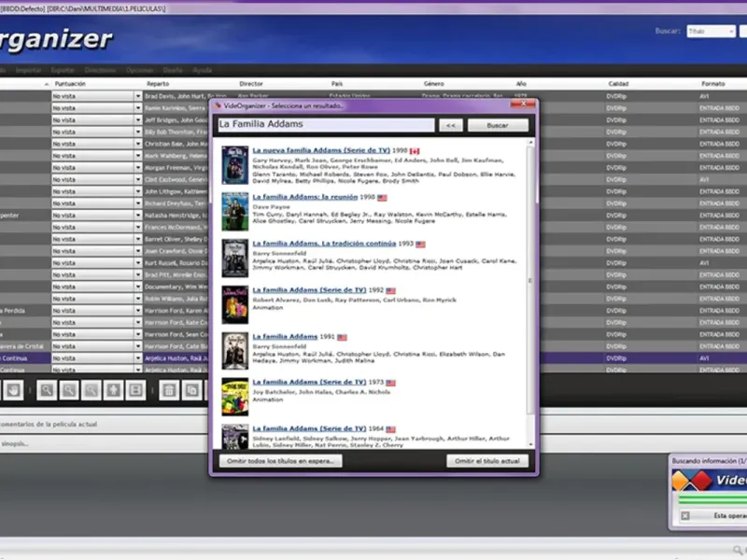This screenshot has height=560, width=747.
Task: Open the Directorios menu
Action: [x=100, y=71]
